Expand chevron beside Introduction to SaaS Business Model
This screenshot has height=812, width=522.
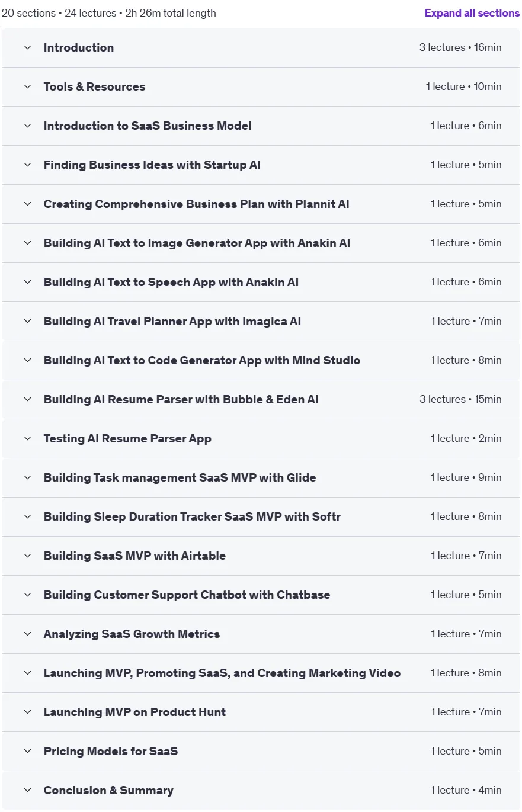(27, 126)
